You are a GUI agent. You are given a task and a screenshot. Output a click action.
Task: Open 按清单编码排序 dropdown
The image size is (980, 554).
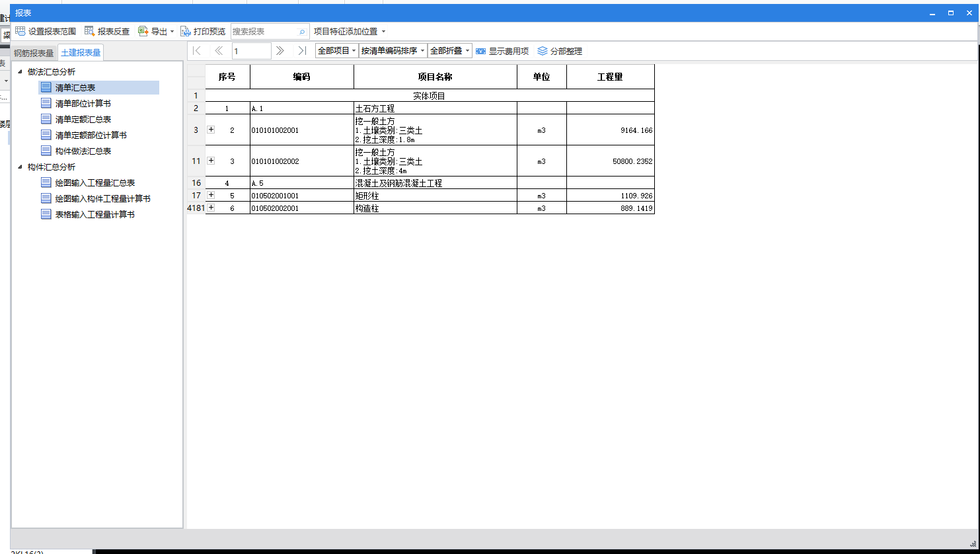[x=393, y=50]
